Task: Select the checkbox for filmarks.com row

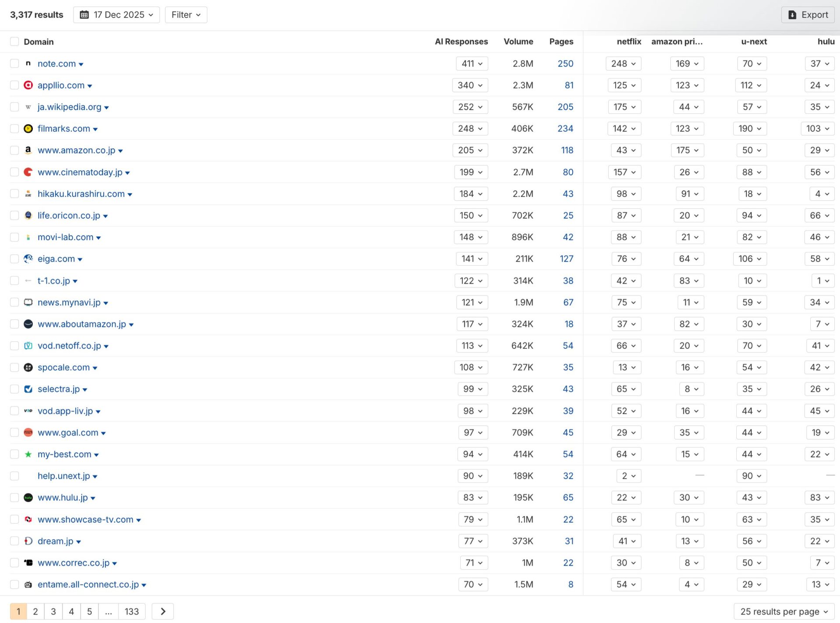Action: [14, 129]
